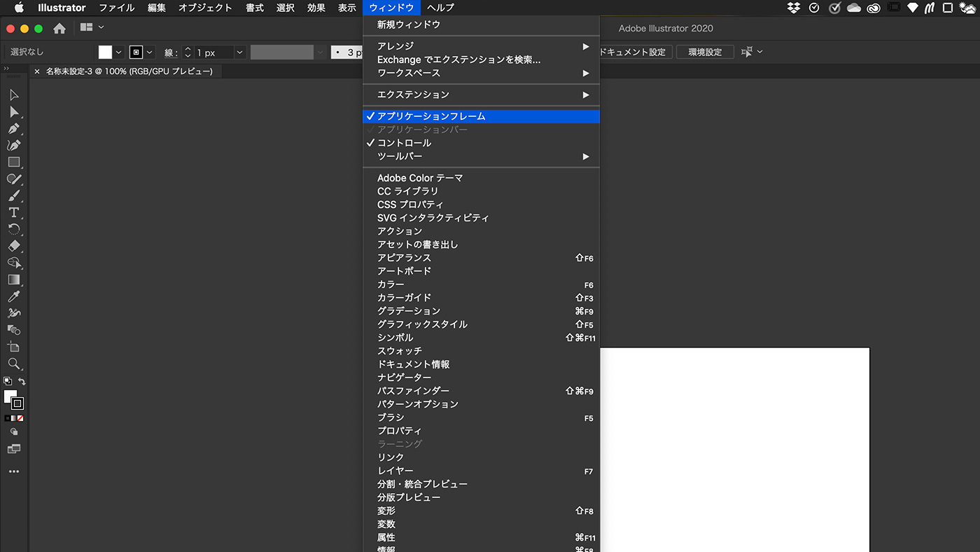Viewport: 980px width, 552px height.
Task: Choose the Type tool
Action: (14, 212)
